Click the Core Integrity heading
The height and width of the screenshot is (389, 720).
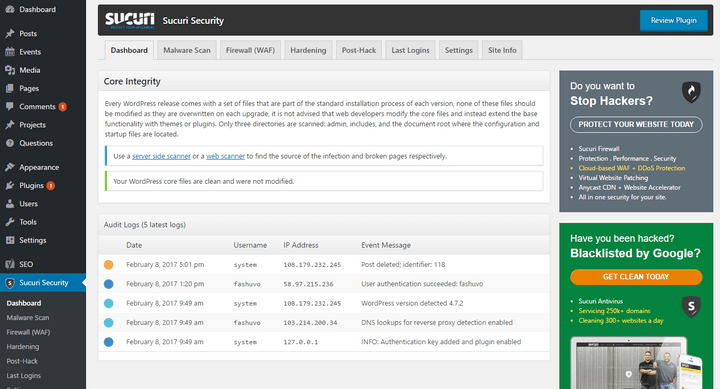(x=132, y=81)
